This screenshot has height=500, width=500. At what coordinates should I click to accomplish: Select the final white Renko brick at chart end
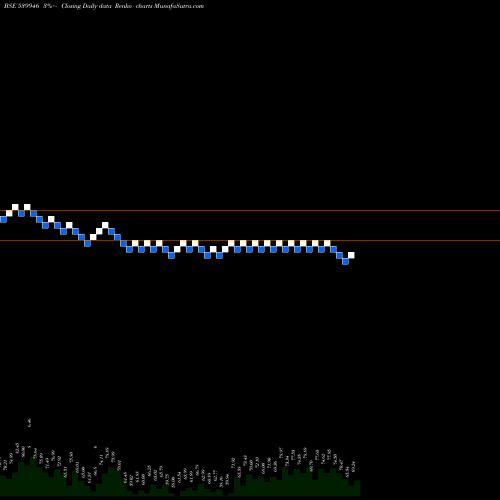(351, 255)
